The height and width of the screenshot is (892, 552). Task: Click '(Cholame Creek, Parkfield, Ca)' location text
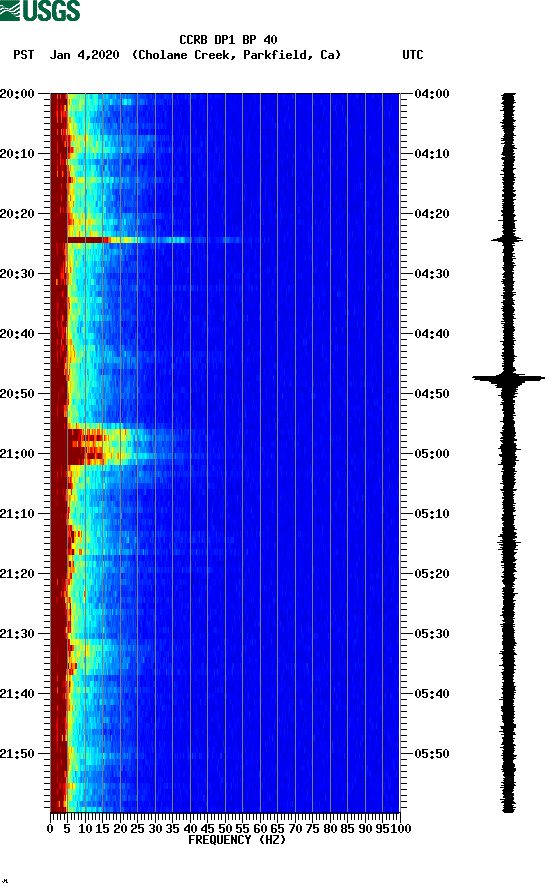(236, 55)
